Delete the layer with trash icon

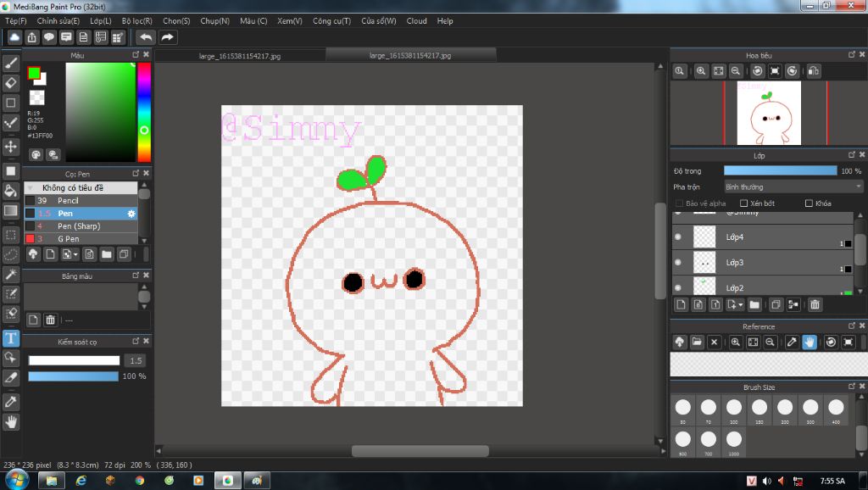pos(815,304)
